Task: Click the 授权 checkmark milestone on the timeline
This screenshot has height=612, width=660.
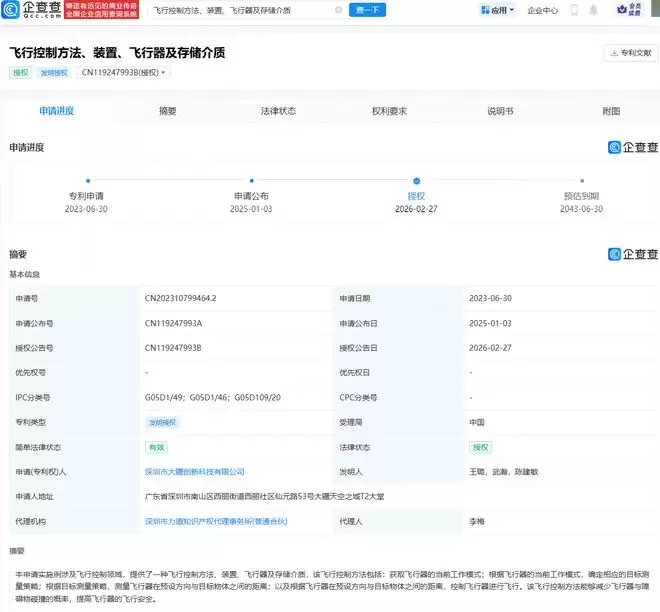Action: click(416, 181)
